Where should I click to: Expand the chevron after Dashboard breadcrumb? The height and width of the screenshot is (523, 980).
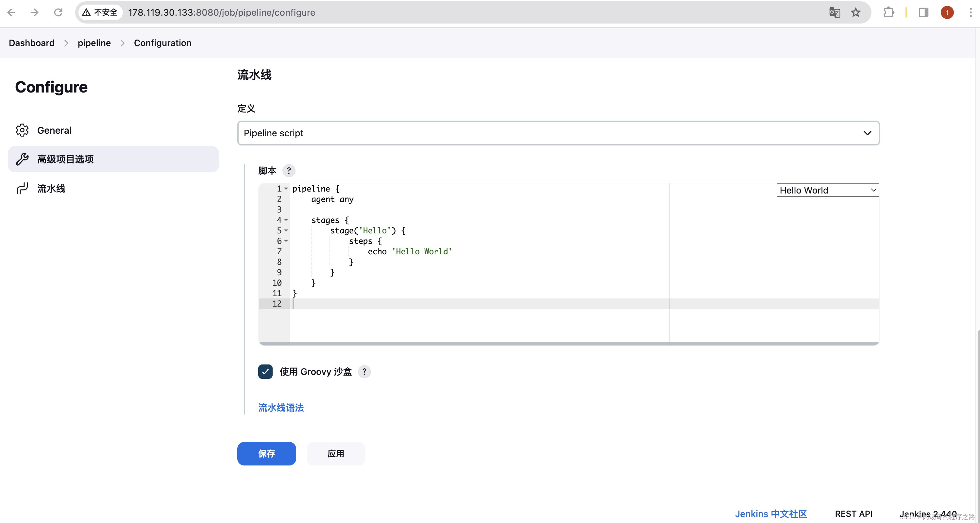point(66,43)
